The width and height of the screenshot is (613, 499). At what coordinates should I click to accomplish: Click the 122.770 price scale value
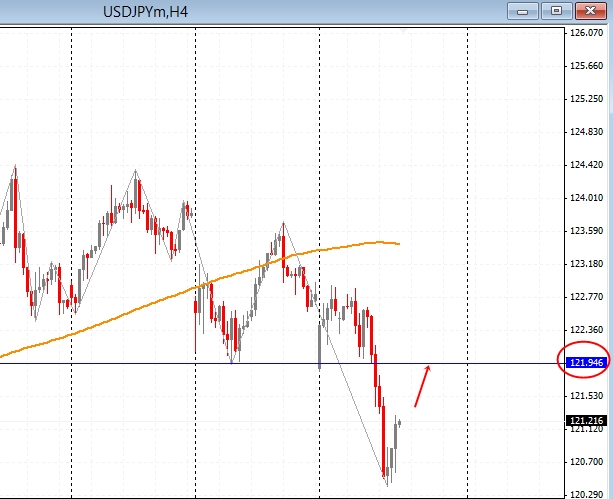click(x=587, y=297)
